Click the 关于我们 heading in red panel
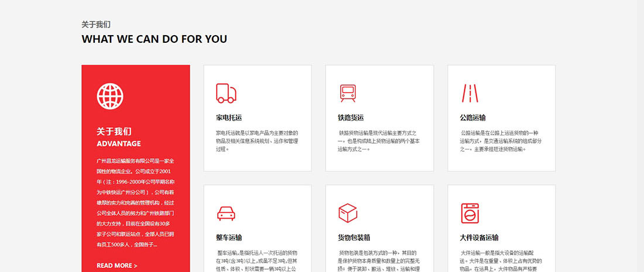This screenshot has height=272, width=644. pos(114,132)
